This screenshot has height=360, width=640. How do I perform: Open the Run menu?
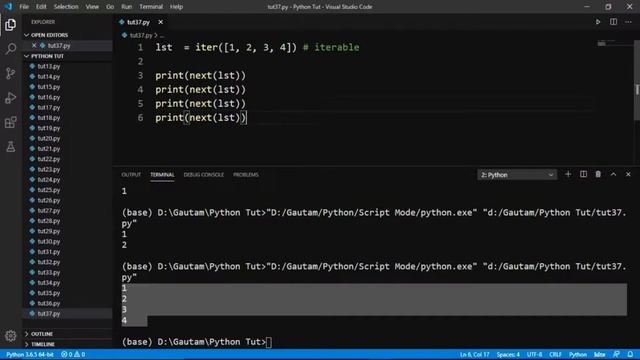click(x=127, y=7)
